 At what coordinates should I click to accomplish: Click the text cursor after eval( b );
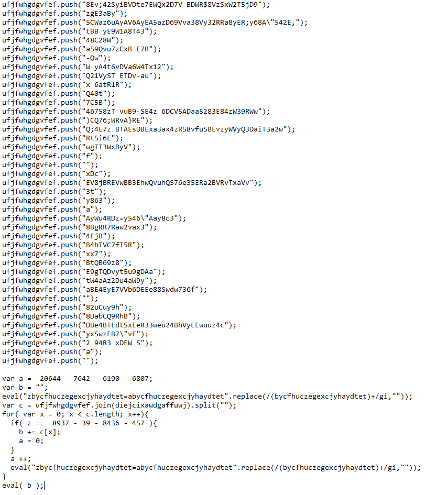pyautogui.click(x=45, y=486)
